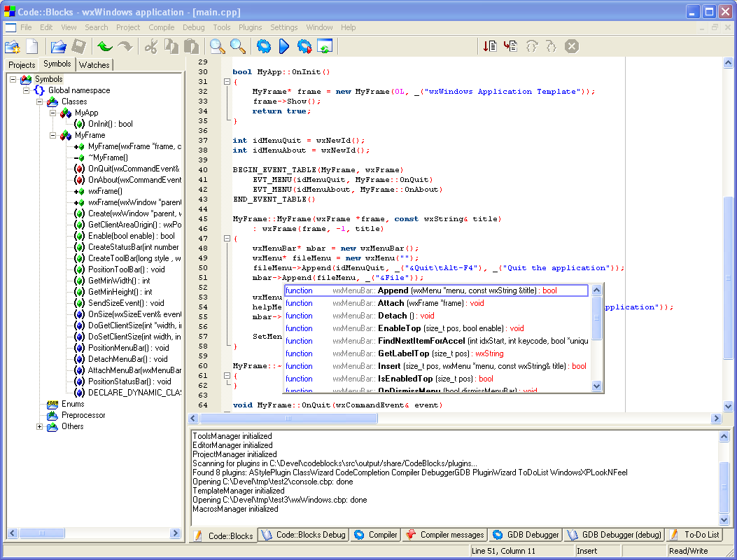Collapse the OnInit function fold at line 31
737x560 pixels.
(226, 82)
